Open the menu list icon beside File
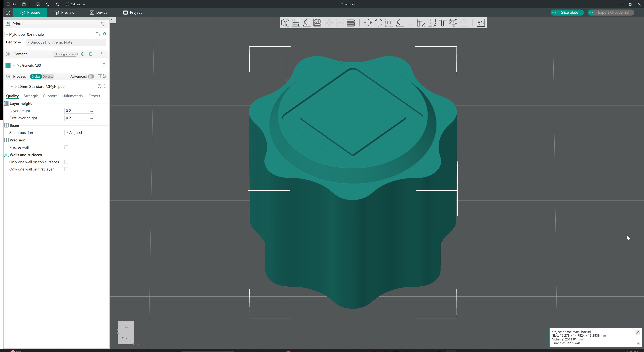The height and width of the screenshot is (352, 644). pyautogui.click(x=24, y=4)
